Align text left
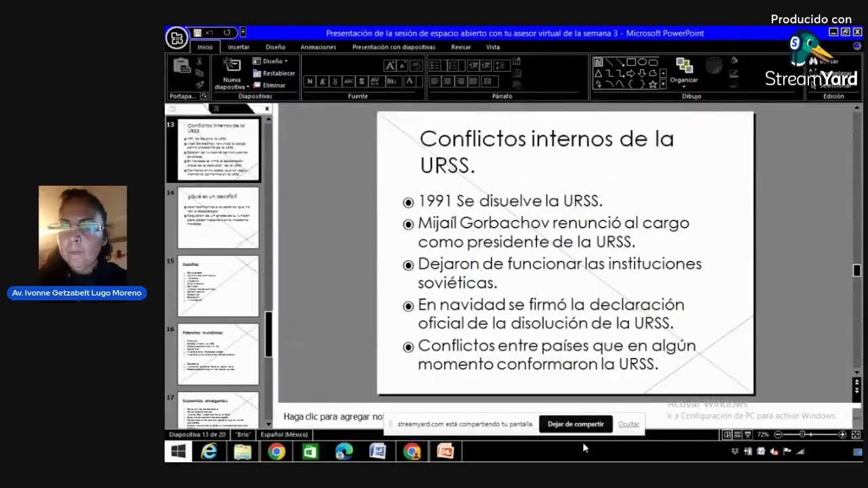This screenshot has width=868, height=488. [435, 81]
